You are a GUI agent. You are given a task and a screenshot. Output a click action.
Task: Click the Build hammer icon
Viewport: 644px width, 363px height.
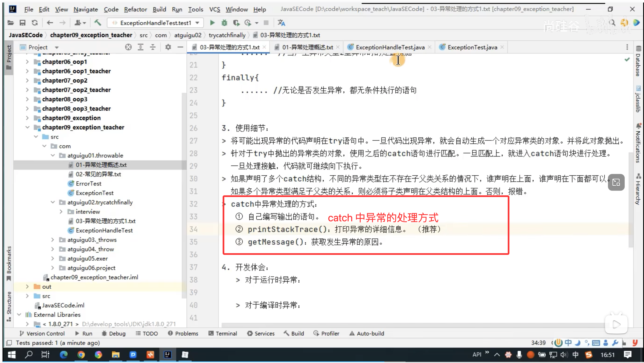click(x=97, y=23)
